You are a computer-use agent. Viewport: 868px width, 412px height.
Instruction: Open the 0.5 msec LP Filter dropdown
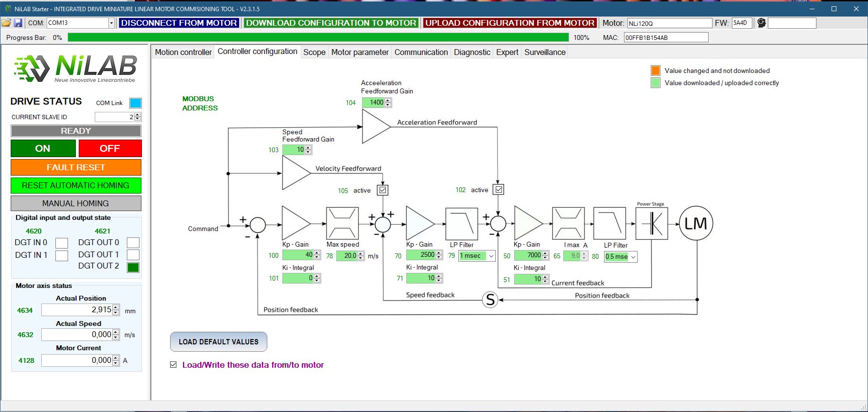(633, 257)
